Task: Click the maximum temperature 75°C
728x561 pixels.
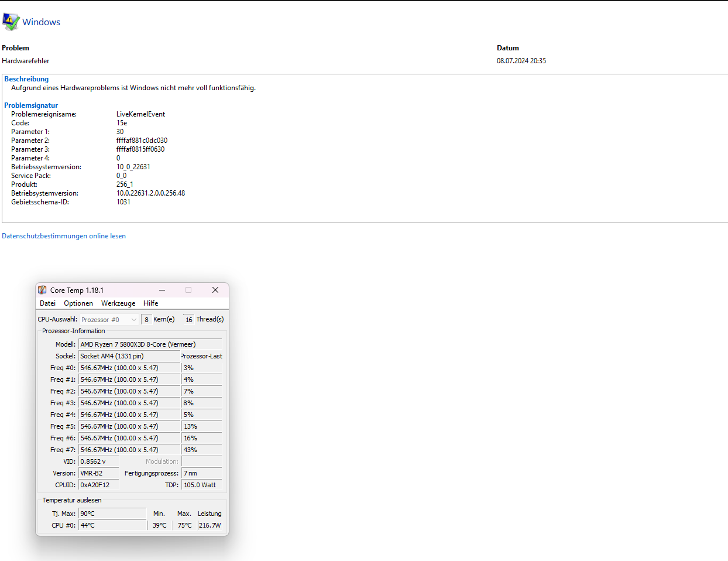Action: [x=185, y=525]
